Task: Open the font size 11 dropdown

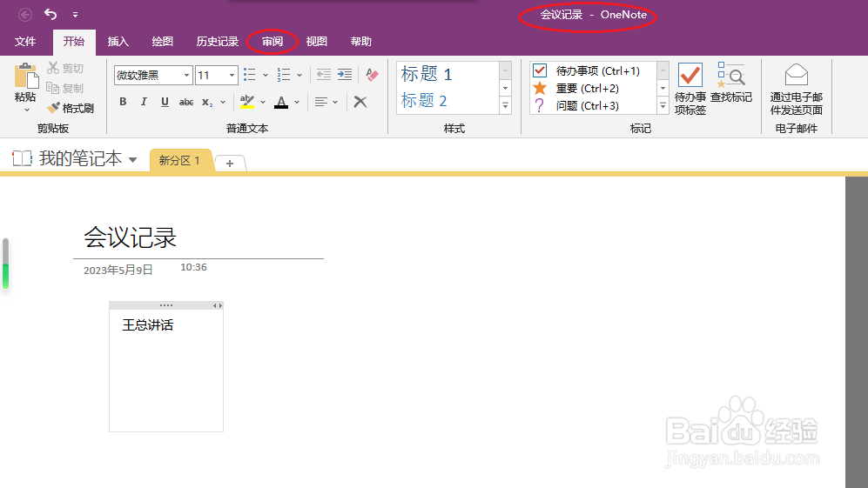Action: [x=232, y=76]
